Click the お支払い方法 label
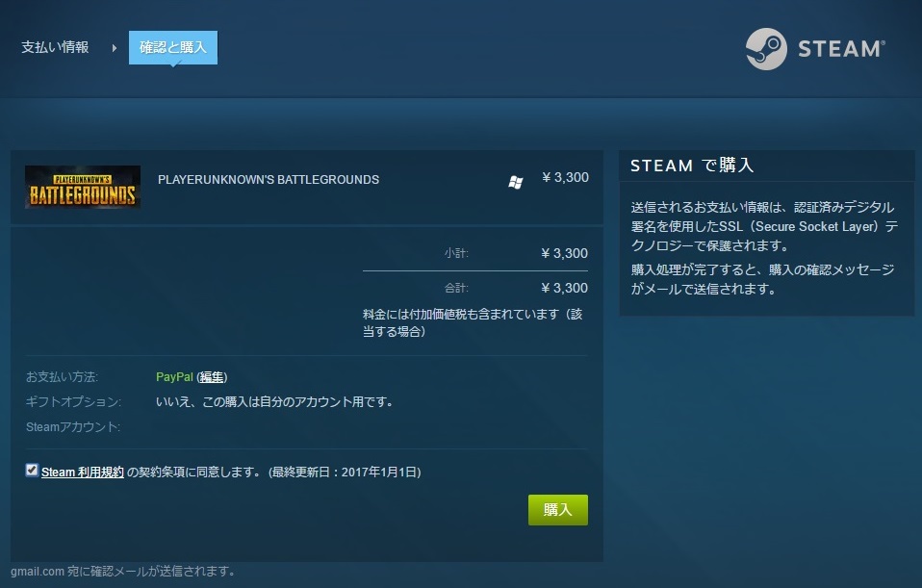This screenshot has width=922, height=588. (x=62, y=377)
